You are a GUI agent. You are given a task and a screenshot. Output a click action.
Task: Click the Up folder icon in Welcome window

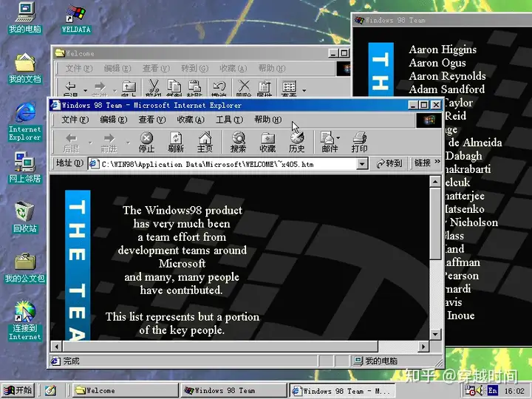129,88
